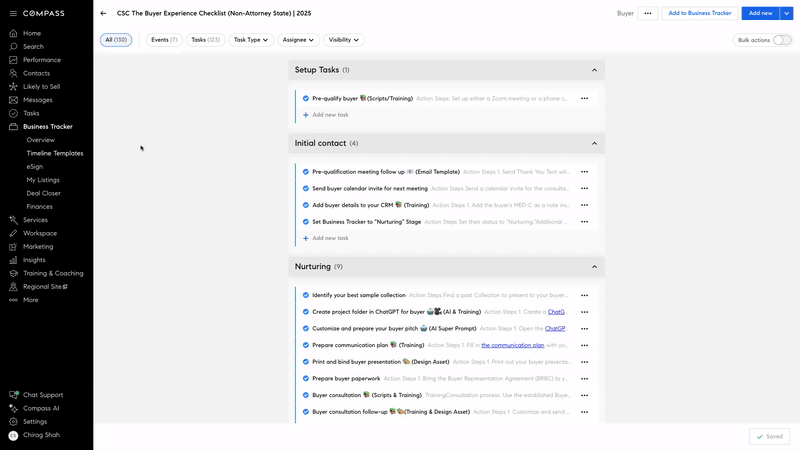800x450 pixels.
Task: Click the Insights bar chart icon
Action: point(13,260)
